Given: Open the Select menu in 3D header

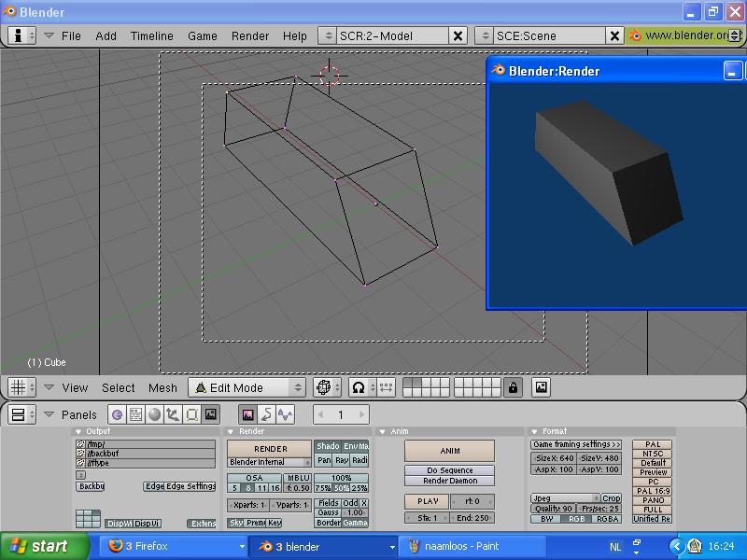Looking at the screenshot, I should (119, 387).
